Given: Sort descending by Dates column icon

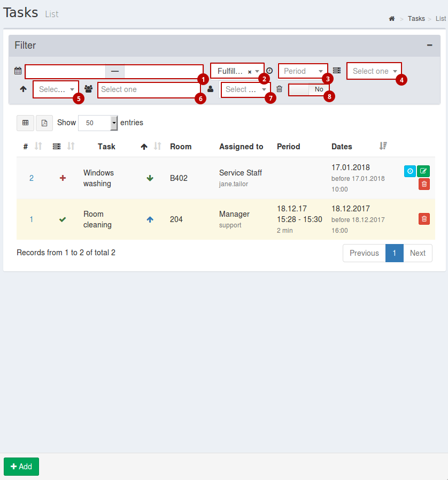Looking at the screenshot, I should point(383,146).
